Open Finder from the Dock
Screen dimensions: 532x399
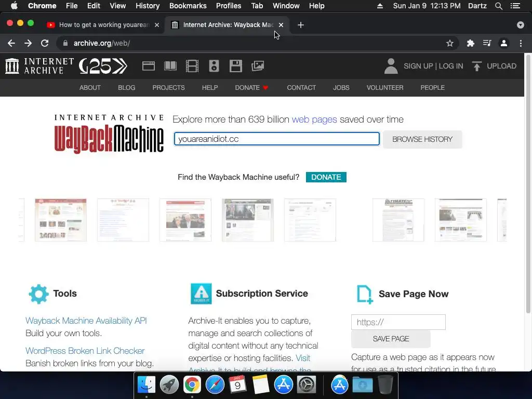point(146,385)
